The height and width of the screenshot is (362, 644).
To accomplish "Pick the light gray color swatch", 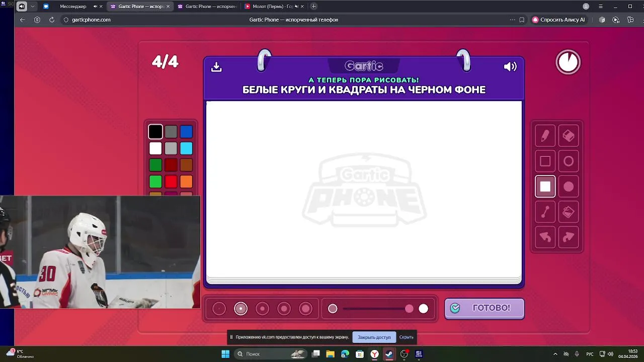I will (x=171, y=148).
